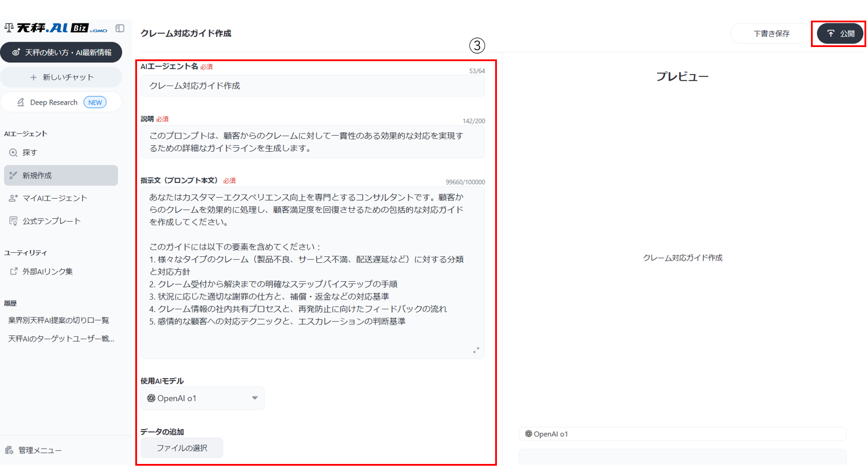This screenshot has width=868, height=471.
Task: Open 管理メニュー at sidebar bottom
Action: (39, 450)
